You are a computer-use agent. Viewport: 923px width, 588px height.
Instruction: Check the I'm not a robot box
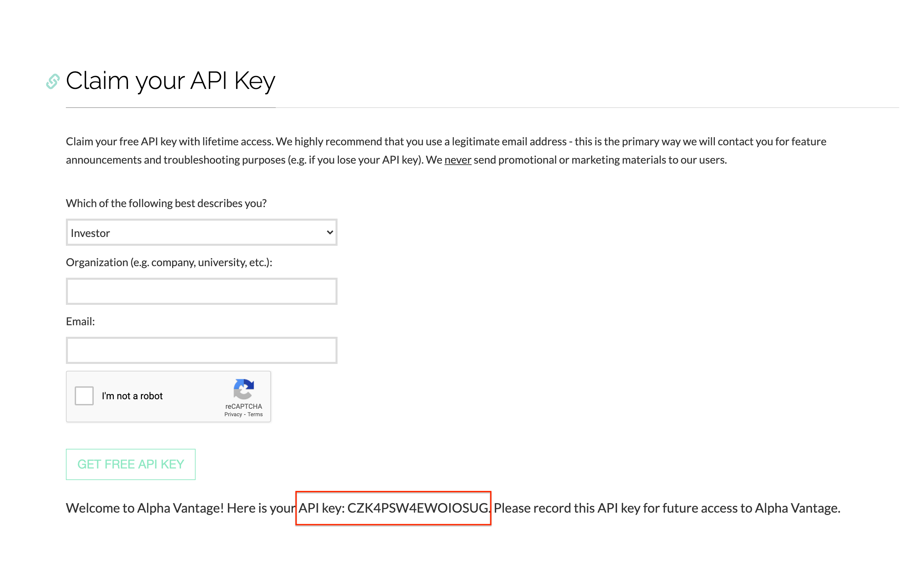[x=84, y=396]
